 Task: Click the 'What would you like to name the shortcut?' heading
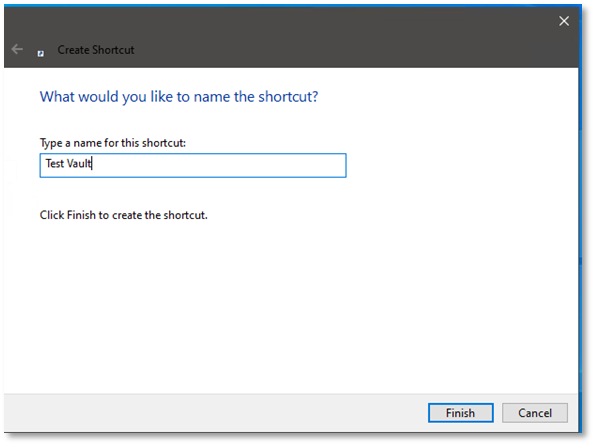[179, 97]
